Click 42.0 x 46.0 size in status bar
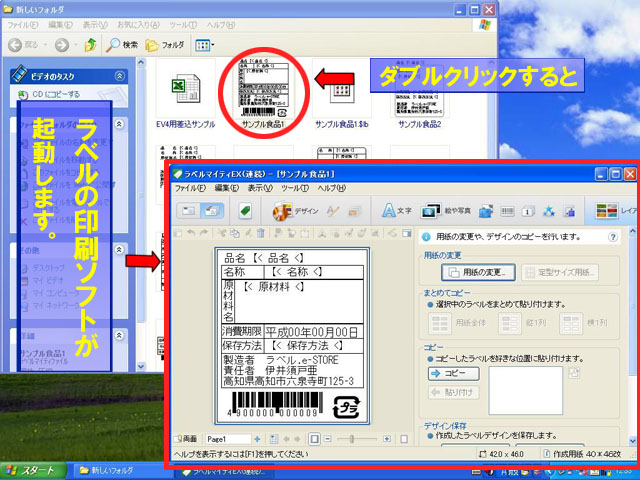 point(503,454)
